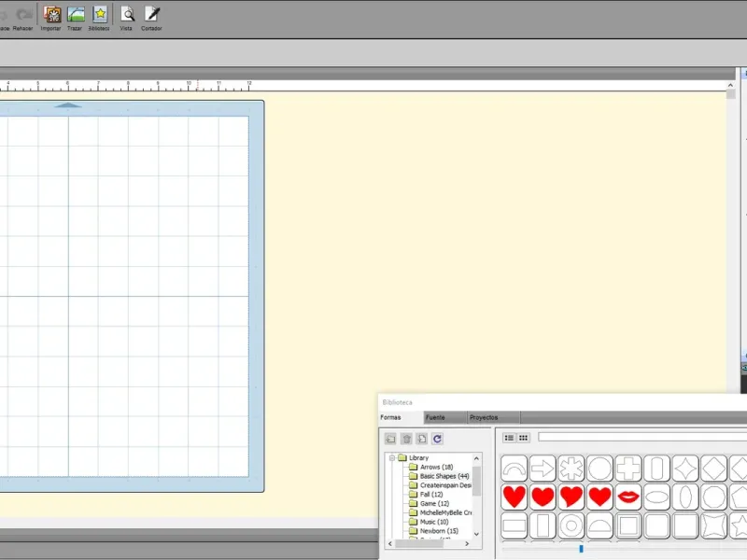Switch library to list view
747x560 pixels.
(509, 438)
